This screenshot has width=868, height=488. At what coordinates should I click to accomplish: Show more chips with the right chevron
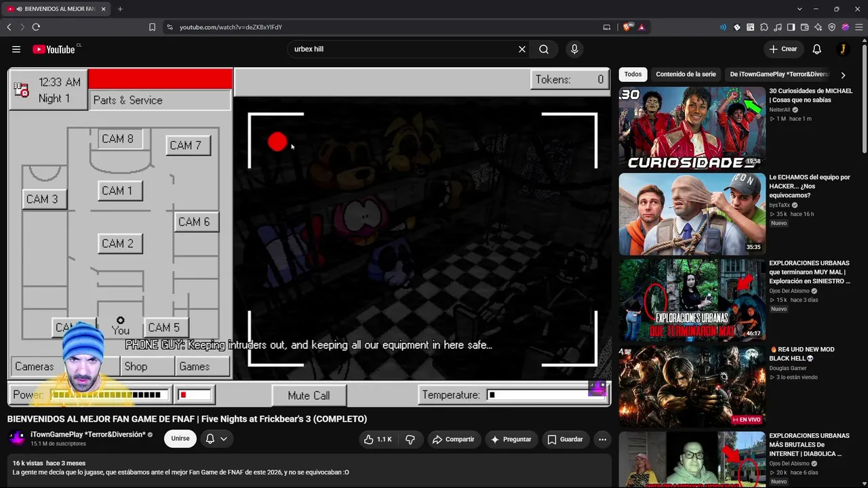843,75
